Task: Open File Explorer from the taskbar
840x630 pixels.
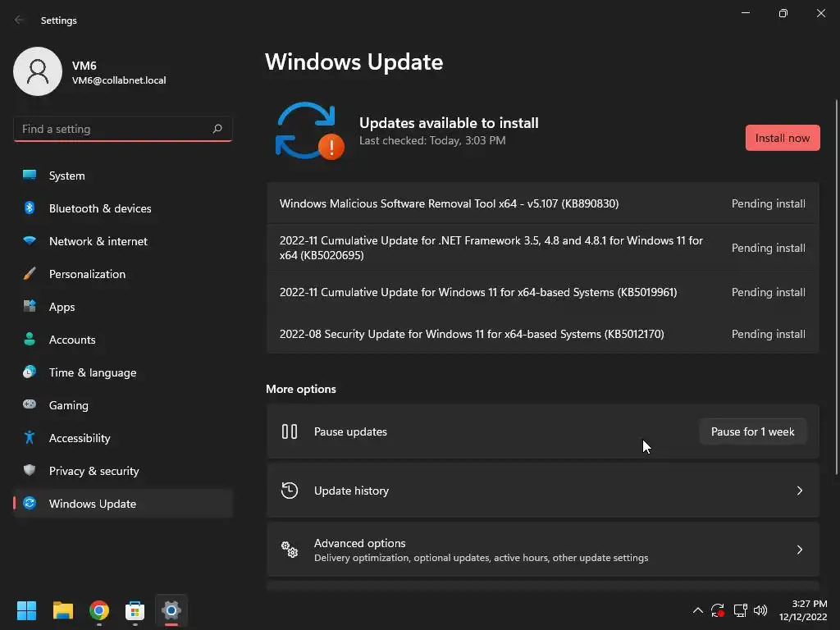Action: 62,610
